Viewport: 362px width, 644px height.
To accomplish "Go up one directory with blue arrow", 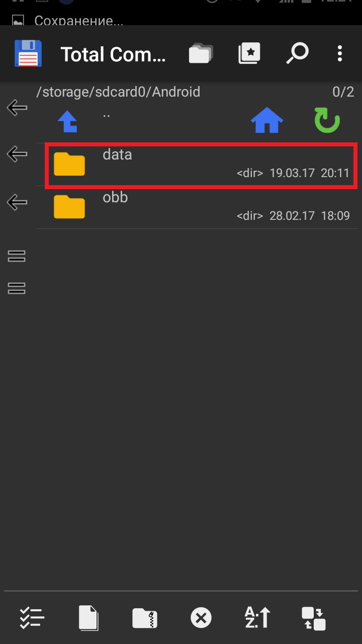I will [67, 121].
